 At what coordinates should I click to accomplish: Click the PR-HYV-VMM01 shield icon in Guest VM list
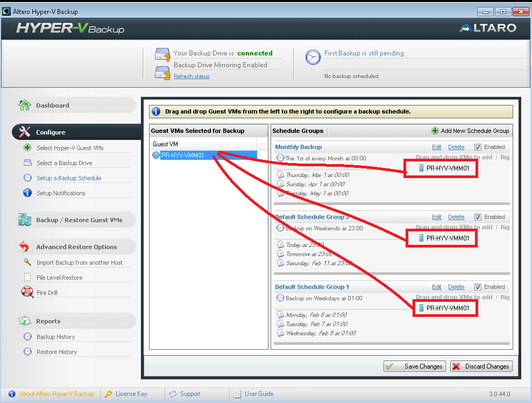coord(156,155)
